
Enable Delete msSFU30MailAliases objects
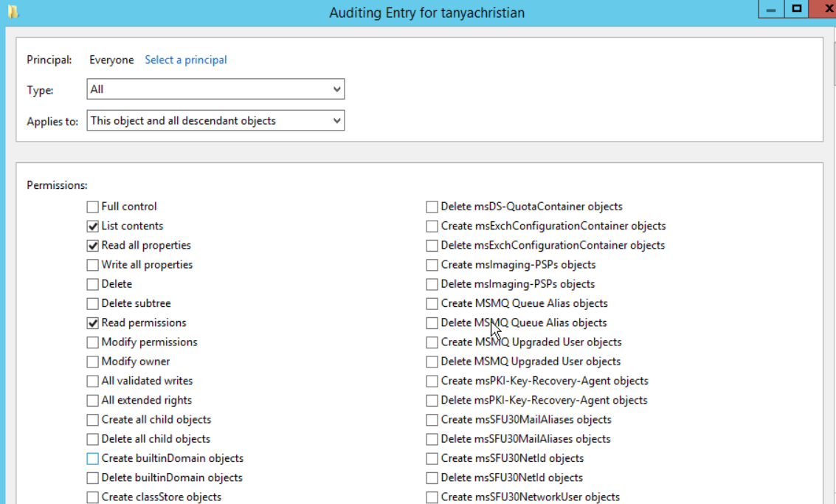pos(432,440)
